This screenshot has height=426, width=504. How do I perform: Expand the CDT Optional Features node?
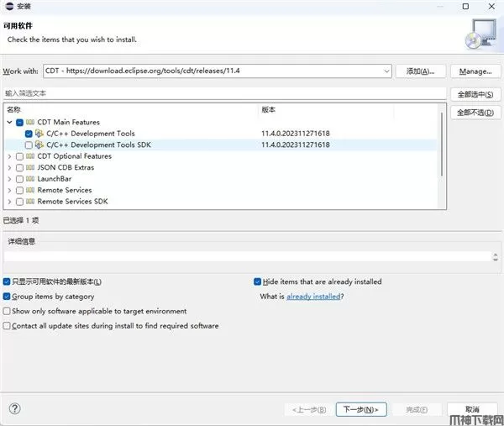point(9,156)
